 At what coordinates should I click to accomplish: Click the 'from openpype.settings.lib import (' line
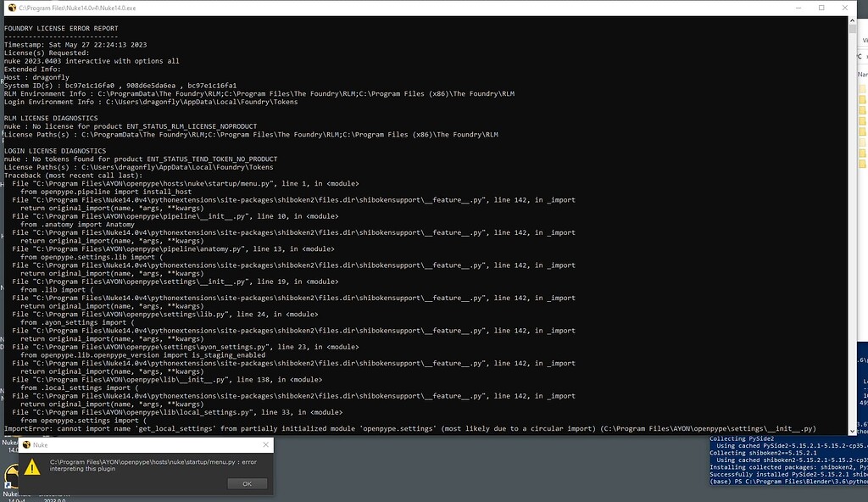[92, 257]
